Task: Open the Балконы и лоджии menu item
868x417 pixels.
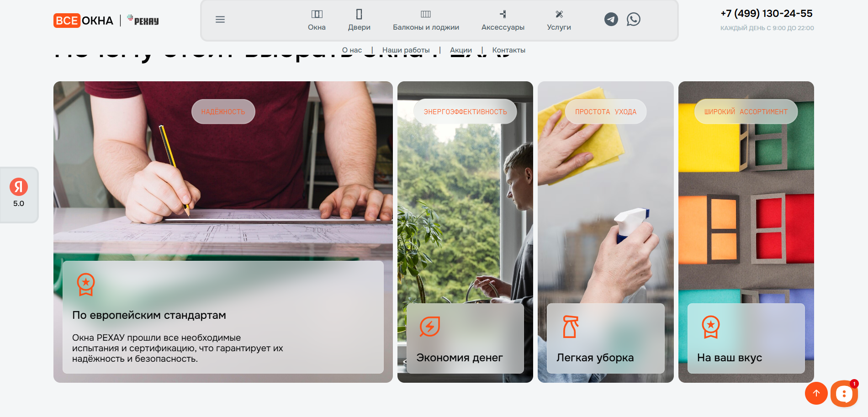Action: click(426, 27)
